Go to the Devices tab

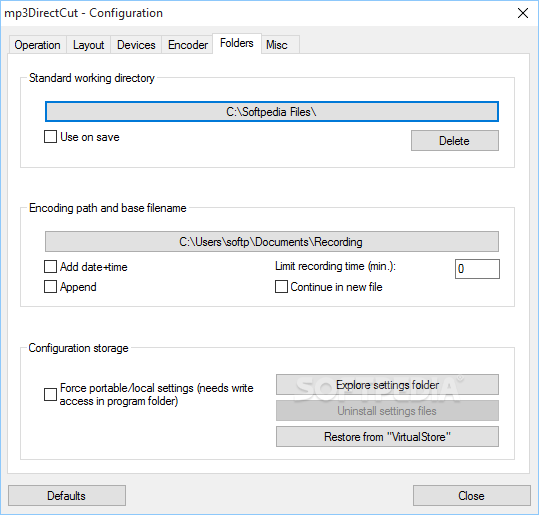tap(136, 45)
